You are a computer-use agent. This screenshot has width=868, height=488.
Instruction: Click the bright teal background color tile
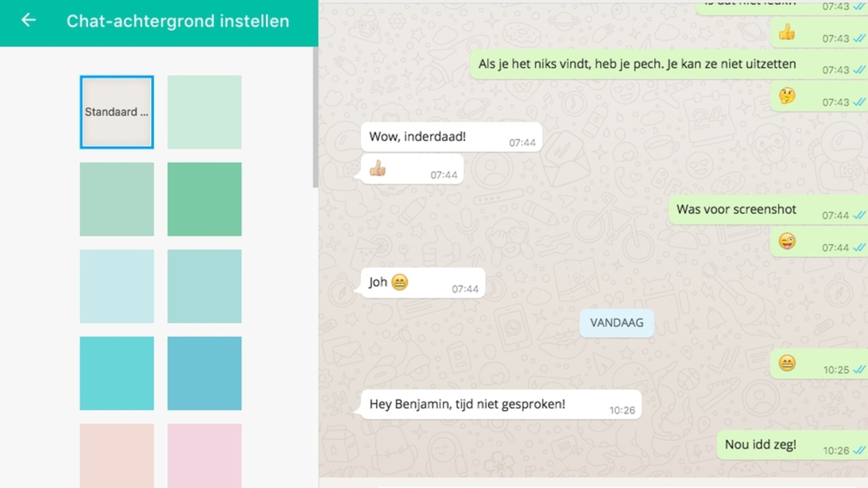[117, 372]
